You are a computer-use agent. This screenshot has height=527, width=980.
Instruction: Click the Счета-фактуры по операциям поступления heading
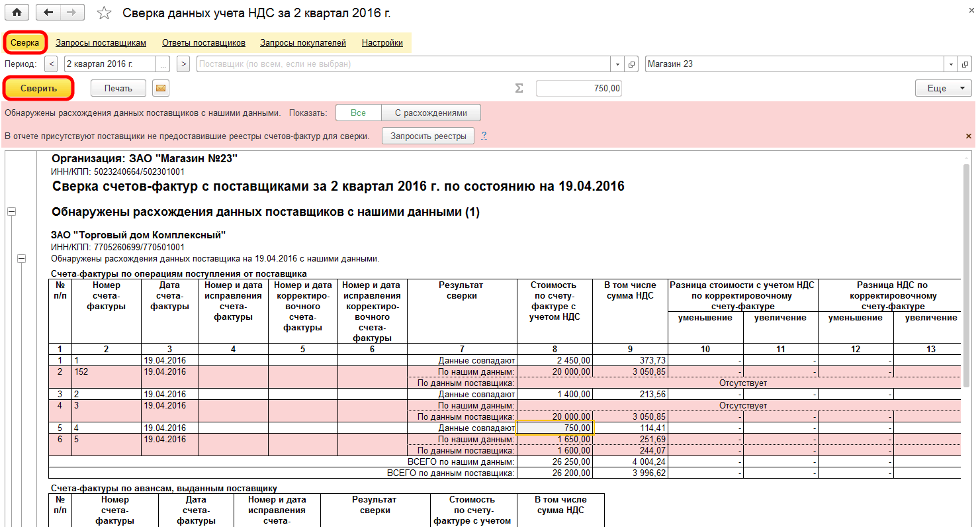179,273
